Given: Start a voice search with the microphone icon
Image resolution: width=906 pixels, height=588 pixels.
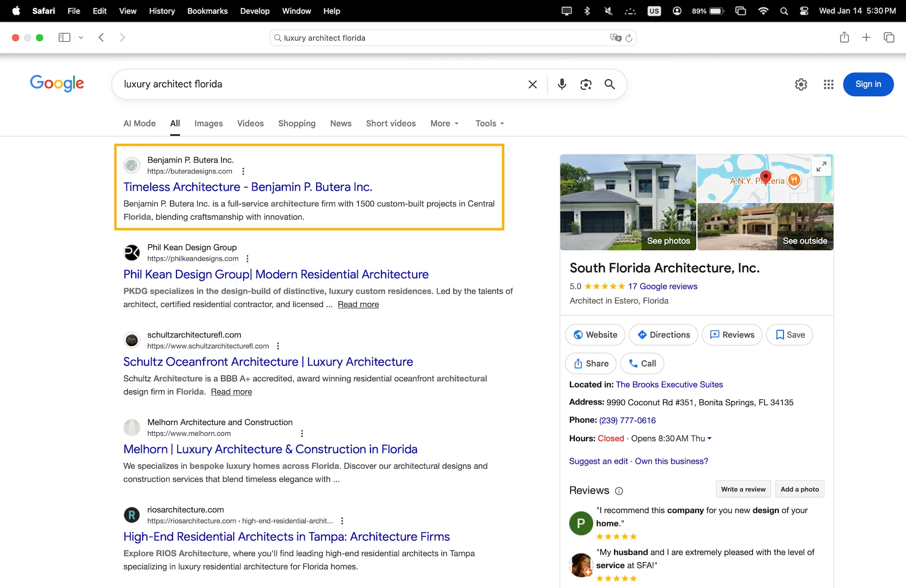Looking at the screenshot, I should coord(562,84).
